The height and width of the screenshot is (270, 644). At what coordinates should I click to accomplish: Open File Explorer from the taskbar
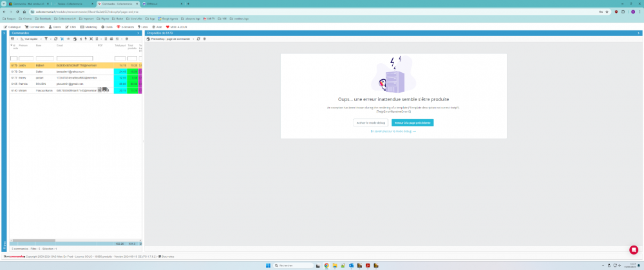tap(335, 265)
